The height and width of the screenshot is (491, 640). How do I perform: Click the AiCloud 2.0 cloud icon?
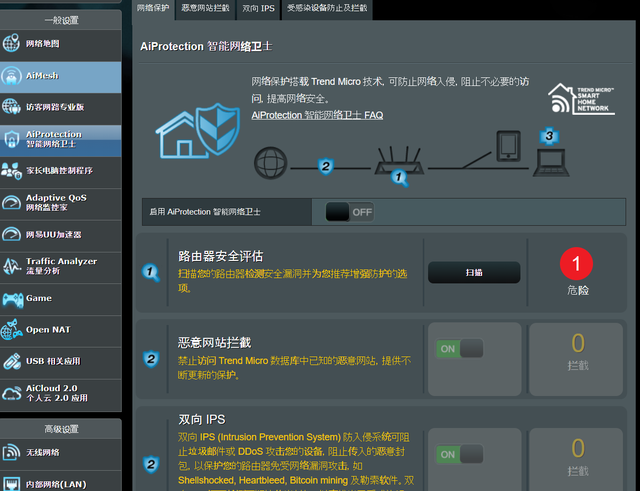tap(11, 393)
